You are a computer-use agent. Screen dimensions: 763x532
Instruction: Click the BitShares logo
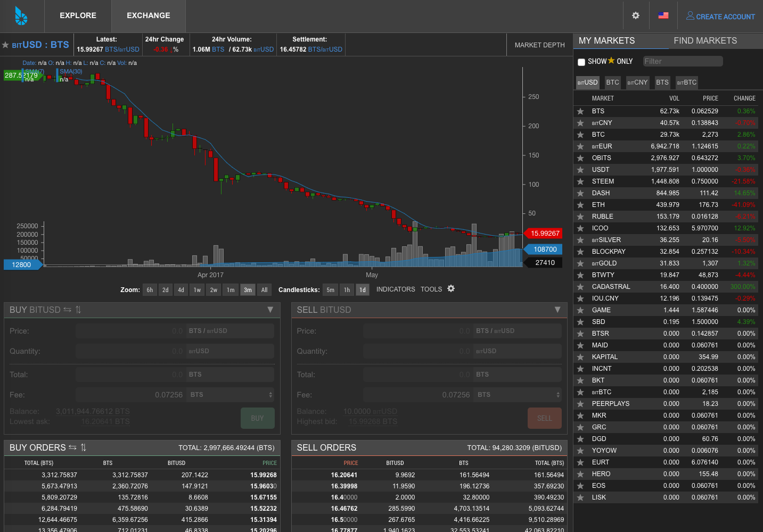coord(21,16)
